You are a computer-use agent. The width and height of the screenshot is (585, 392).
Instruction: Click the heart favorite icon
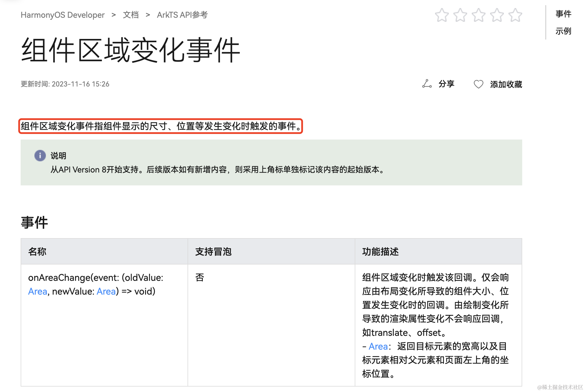tap(478, 84)
